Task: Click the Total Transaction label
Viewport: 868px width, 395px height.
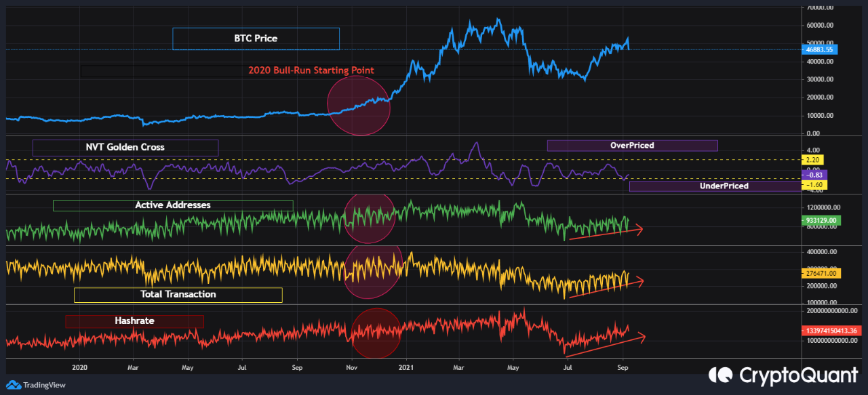Action: coord(178,294)
